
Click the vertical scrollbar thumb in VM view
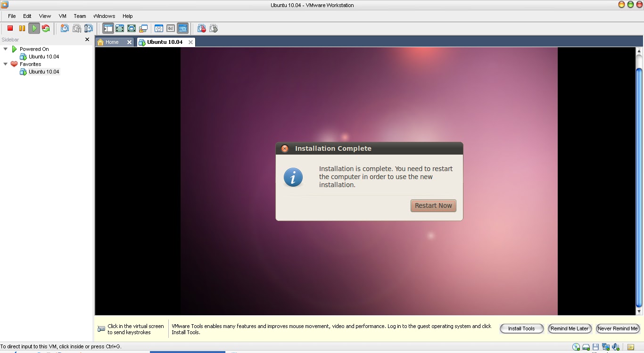click(639, 187)
